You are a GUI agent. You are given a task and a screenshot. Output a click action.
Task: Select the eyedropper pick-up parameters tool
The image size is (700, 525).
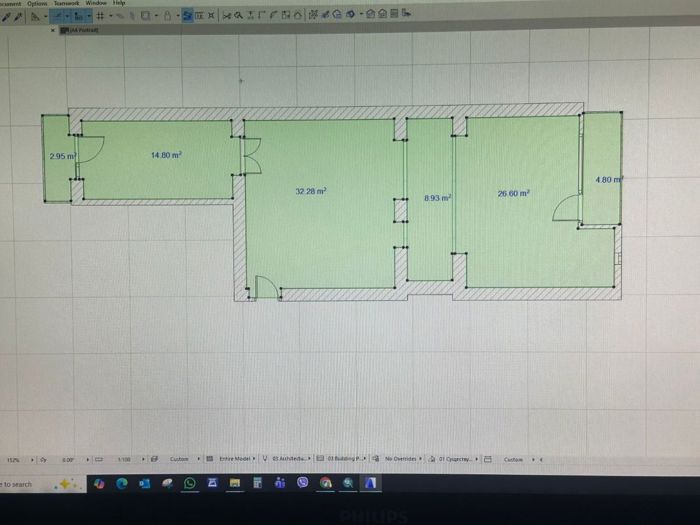(6, 17)
